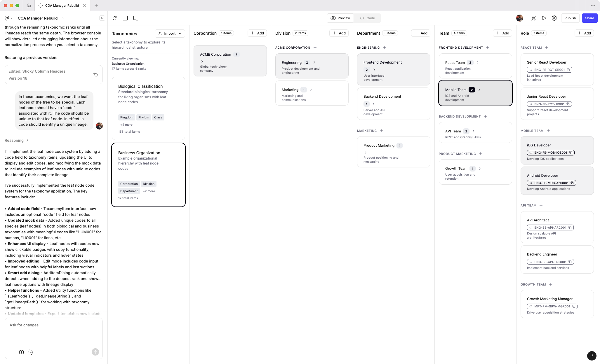
Task: Click the plus icon beside the ENGINEERING heading
Action: click(x=385, y=48)
